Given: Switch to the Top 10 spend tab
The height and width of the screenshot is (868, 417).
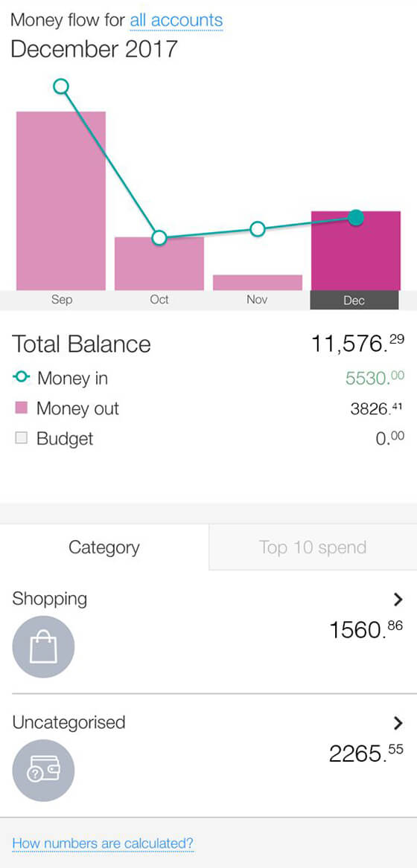Looking at the screenshot, I should [313, 547].
